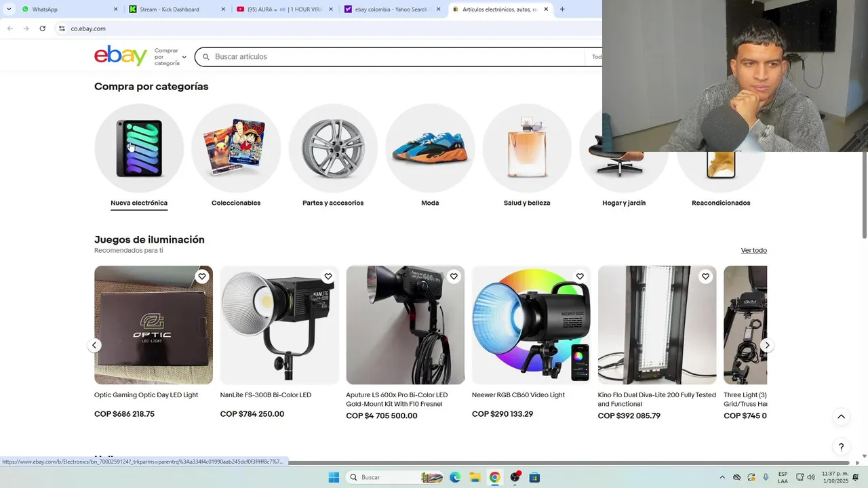Switch to the AURA YouTube tab
Viewport: 868px width, 488px height.
point(285,9)
